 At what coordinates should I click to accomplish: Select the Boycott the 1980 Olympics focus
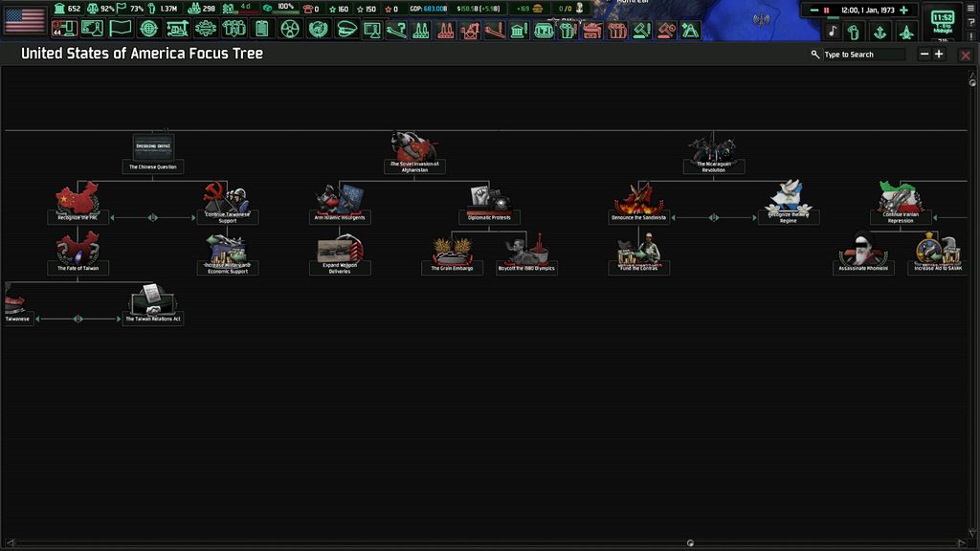click(x=526, y=253)
